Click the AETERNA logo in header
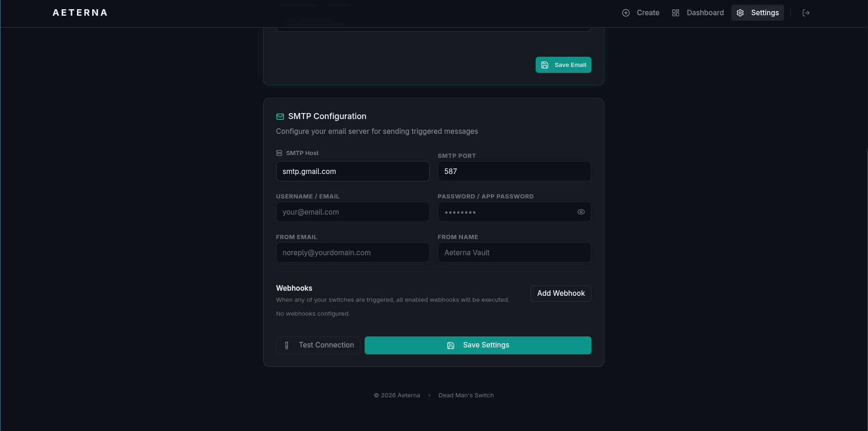 click(x=80, y=13)
